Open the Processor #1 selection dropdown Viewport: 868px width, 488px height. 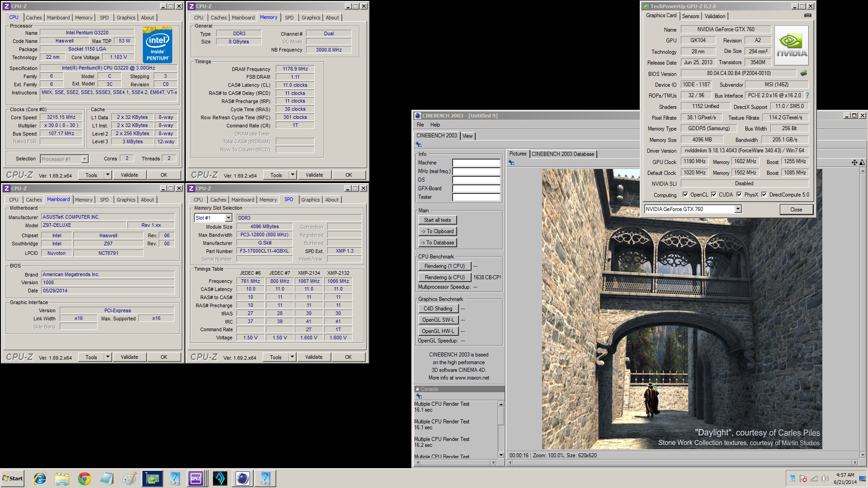[85, 159]
